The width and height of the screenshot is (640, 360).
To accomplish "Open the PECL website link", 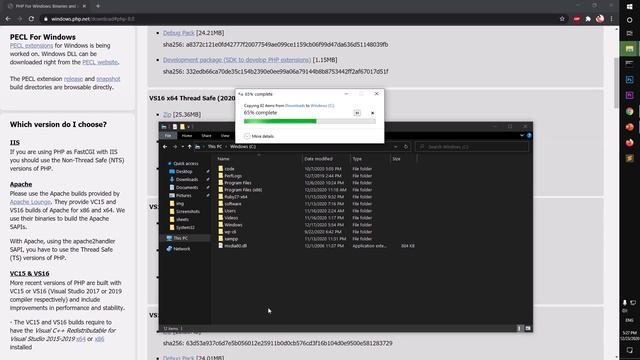I will coord(100,62).
